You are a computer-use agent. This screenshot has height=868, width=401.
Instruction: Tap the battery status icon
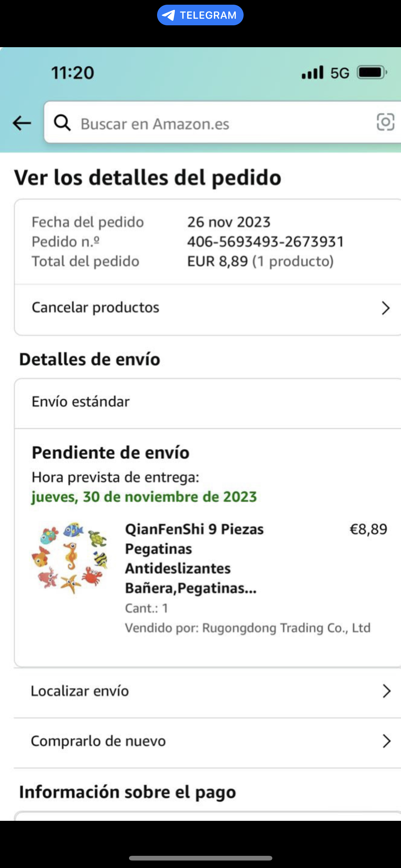pyautogui.click(x=372, y=72)
